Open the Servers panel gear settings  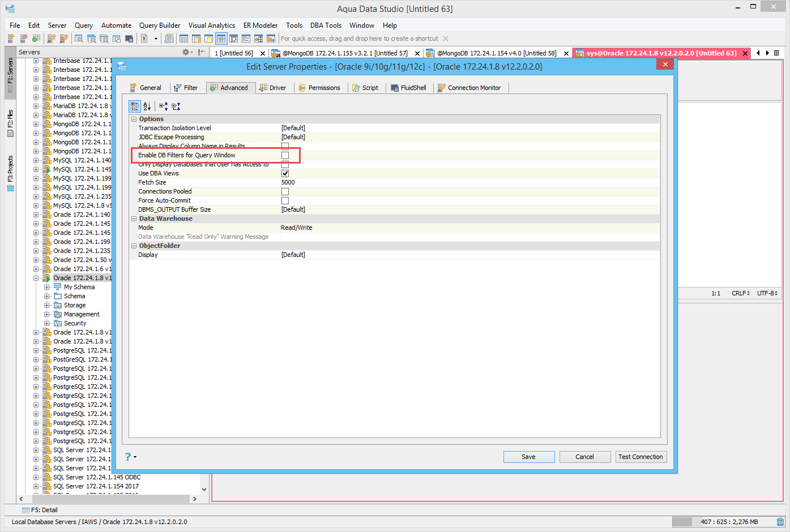(185, 52)
